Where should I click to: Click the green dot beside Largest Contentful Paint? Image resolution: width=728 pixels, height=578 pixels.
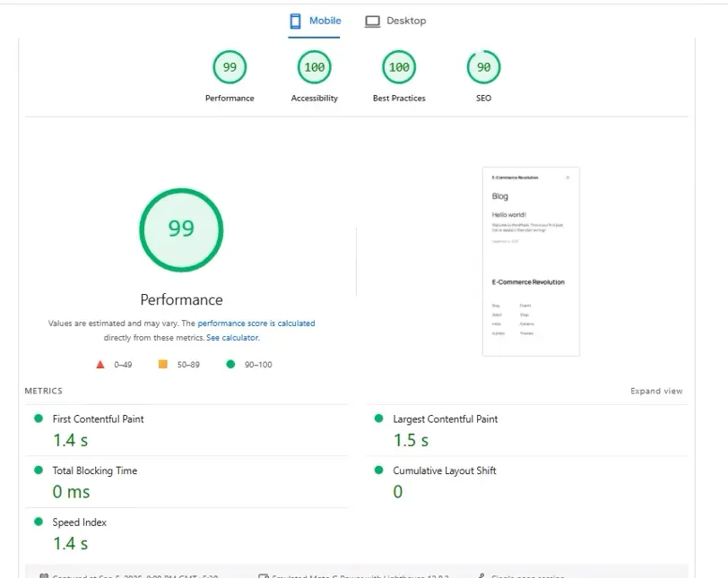379,418
